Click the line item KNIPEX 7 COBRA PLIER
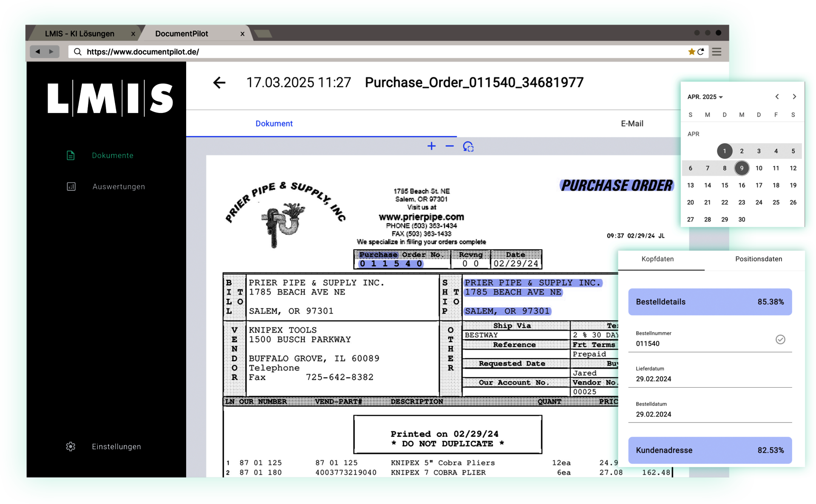The height and width of the screenshot is (504, 816). pos(438,473)
